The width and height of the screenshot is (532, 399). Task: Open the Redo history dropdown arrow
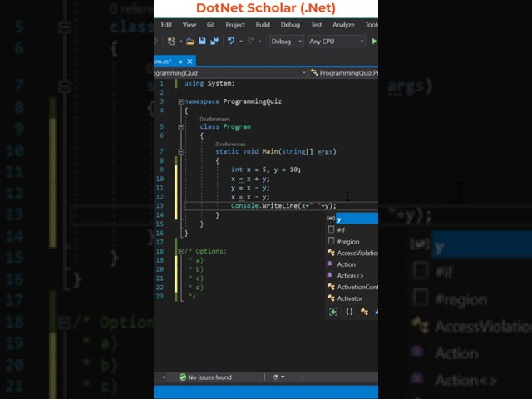coord(260,42)
